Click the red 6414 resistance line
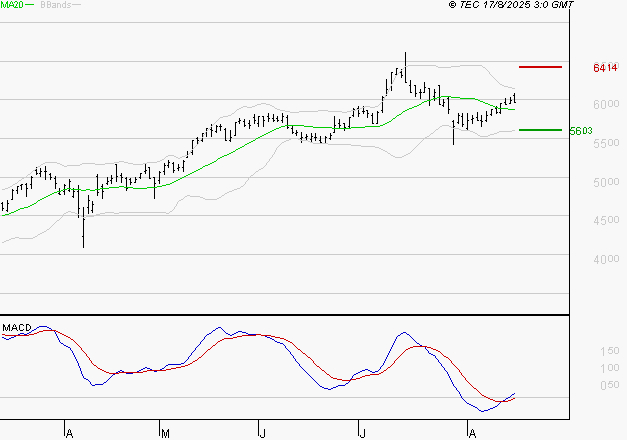This screenshot has height=440, width=627. [541, 67]
